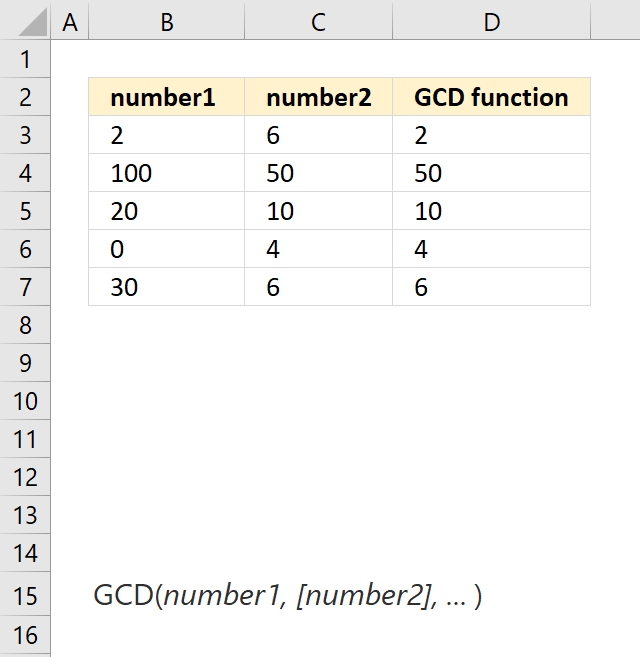Select row 7 header
640x657 pixels.
(25, 287)
